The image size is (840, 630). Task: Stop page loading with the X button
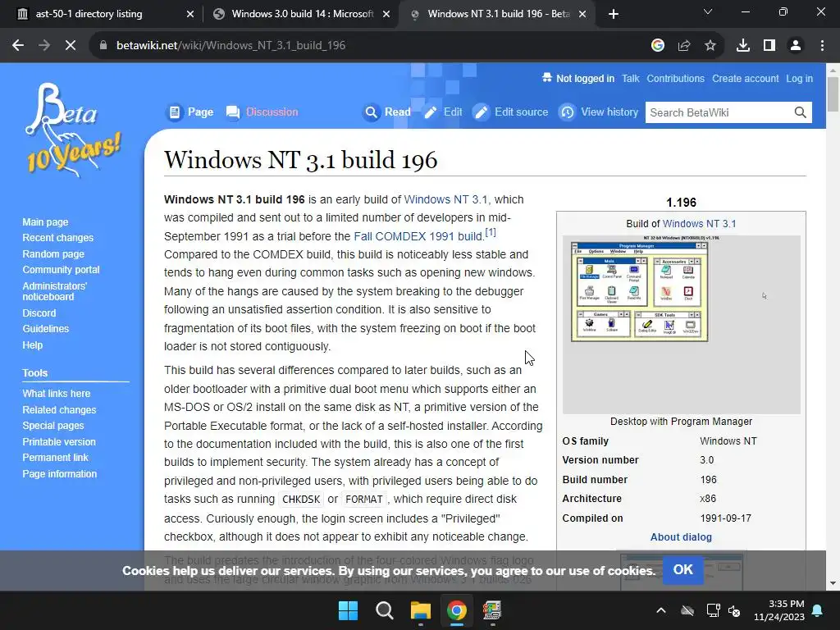click(x=71, y=46)
